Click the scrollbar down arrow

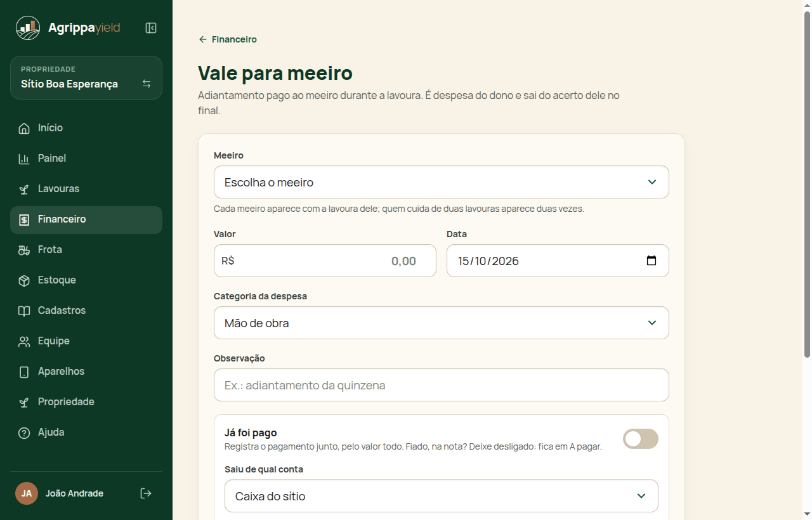[807, 514]
